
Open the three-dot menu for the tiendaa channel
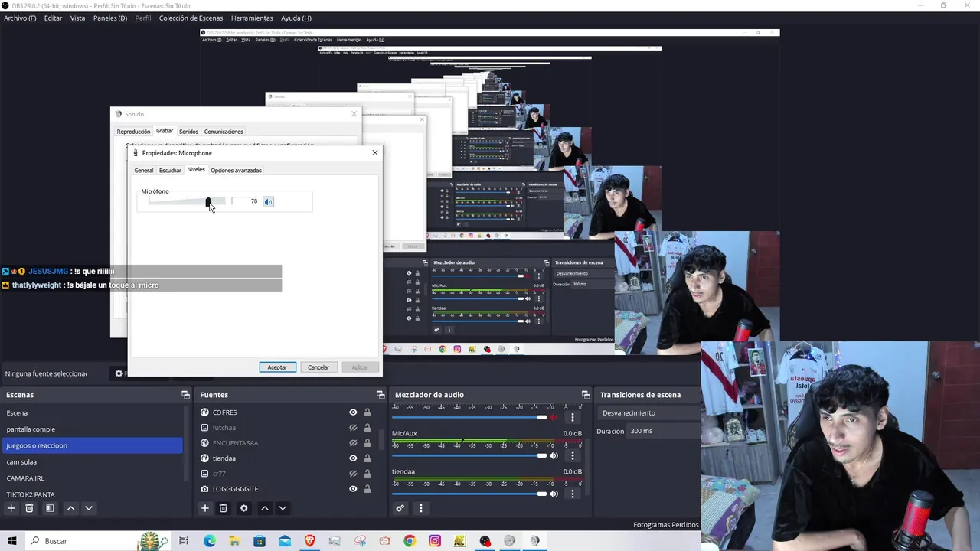(x=572, y=494)
